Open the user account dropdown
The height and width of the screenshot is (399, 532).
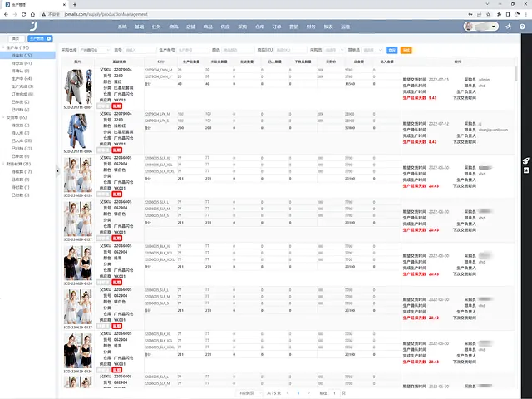click(481, 27)
